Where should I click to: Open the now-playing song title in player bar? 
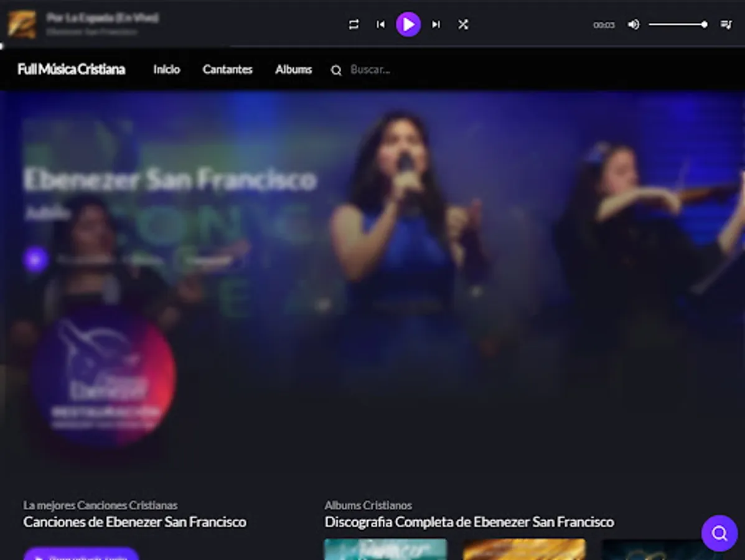tap(103, 18)
